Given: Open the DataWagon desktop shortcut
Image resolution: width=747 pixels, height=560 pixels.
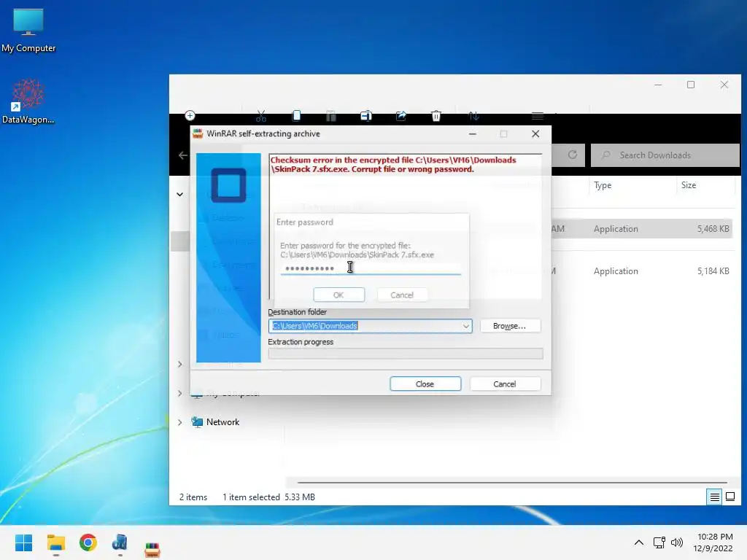Looking at the screenshot, I should click(x=28, y=101).
